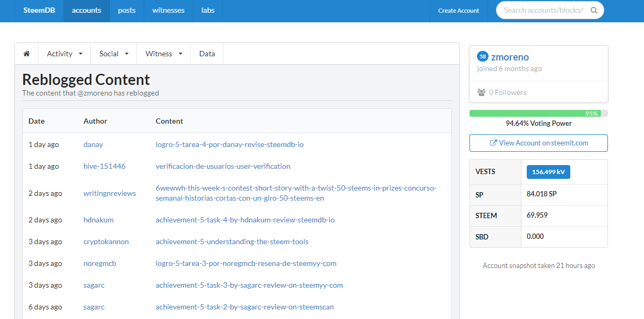Click the 84.018 SP value
Screen dimensions: 644x319
pyautogui.click(x=542, y=194)
